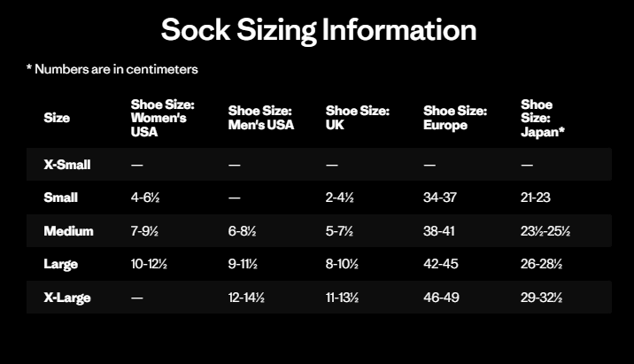Select the Large UK size 8-10½ cell
The height and width of the screenshot is (364, 634).
tap(342, 264)
